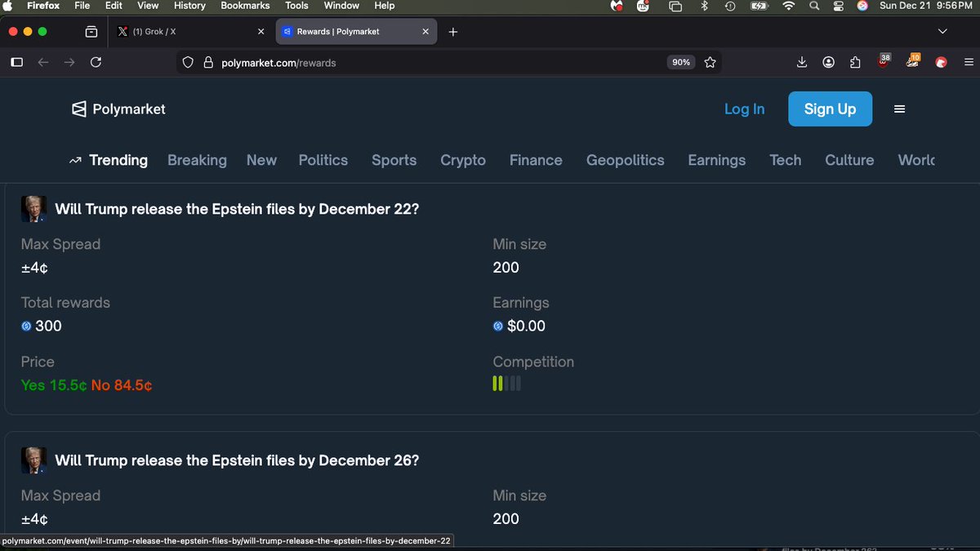Viewport: 980px width, 551px height.
Task: Open Spotlight search in menu bar
Action: coord(813,6)
